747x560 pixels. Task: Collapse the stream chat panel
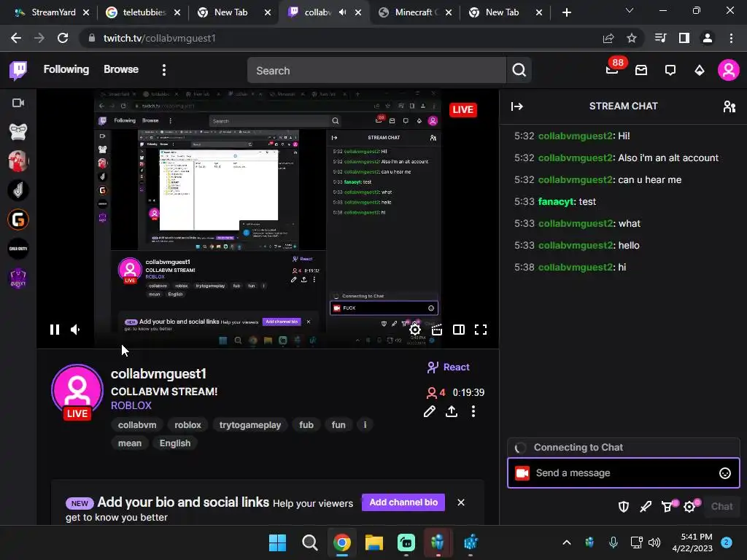click(517, 106)
